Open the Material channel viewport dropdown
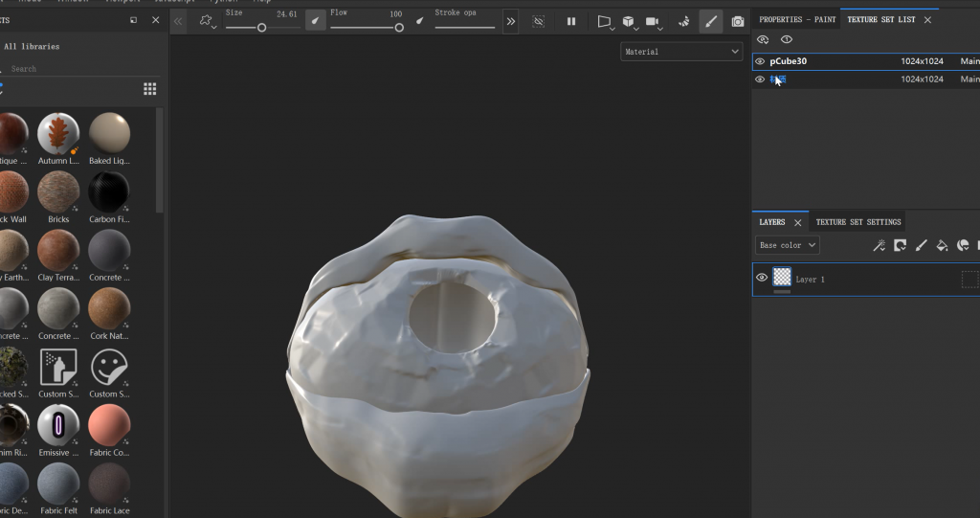This screenshot has width=980, height=518. tap(681, 52)
